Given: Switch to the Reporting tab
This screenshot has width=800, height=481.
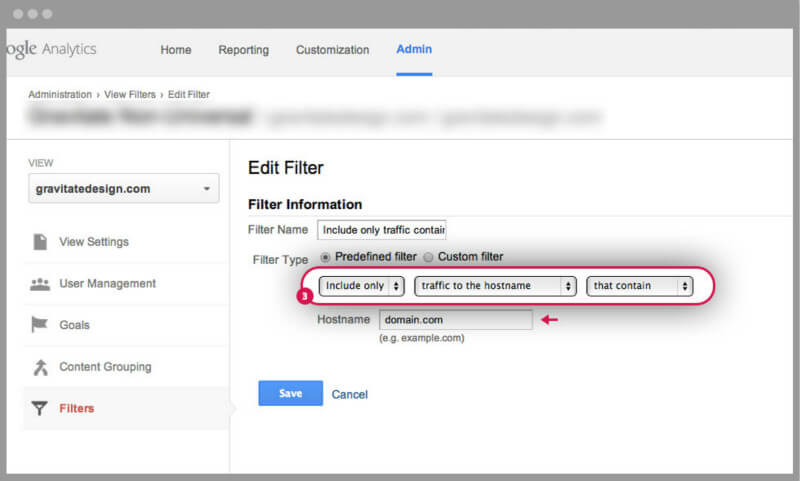Looking at the screenshot, I should [x=243, y=50].
